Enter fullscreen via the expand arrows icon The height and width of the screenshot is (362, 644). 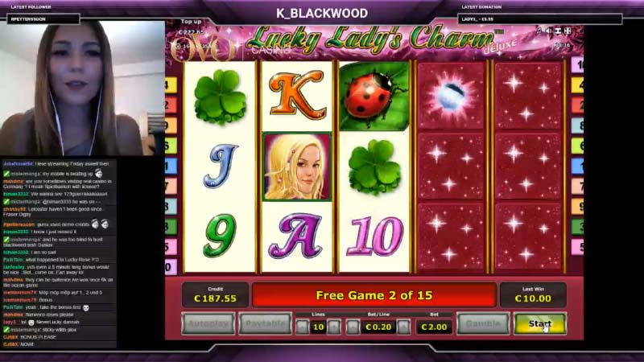pos(568,31)
